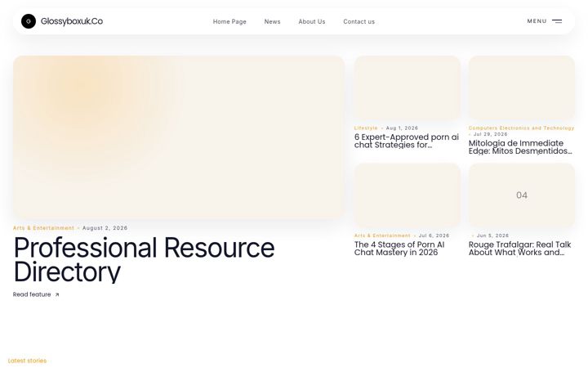Click the Glossyboxuk.Co site title
This screenshot has height=368, width=588.
tap(72, 21)
